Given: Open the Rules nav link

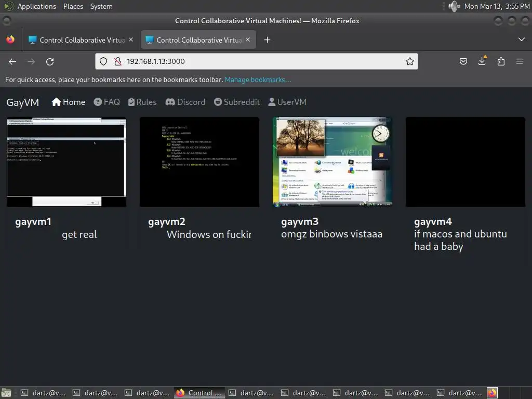Looking at the screenshot, I should (x=142, y=102).
